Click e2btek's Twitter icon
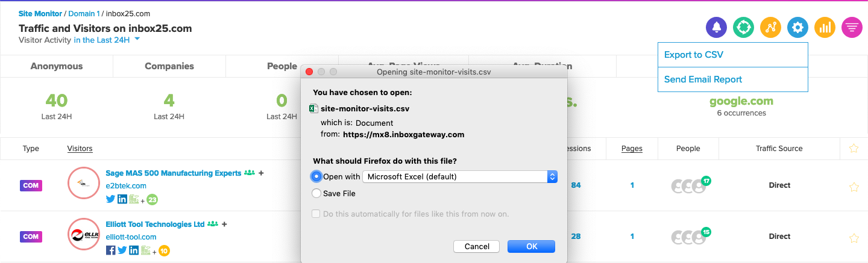This screenshot has width=868, height=263. [111, 199]
